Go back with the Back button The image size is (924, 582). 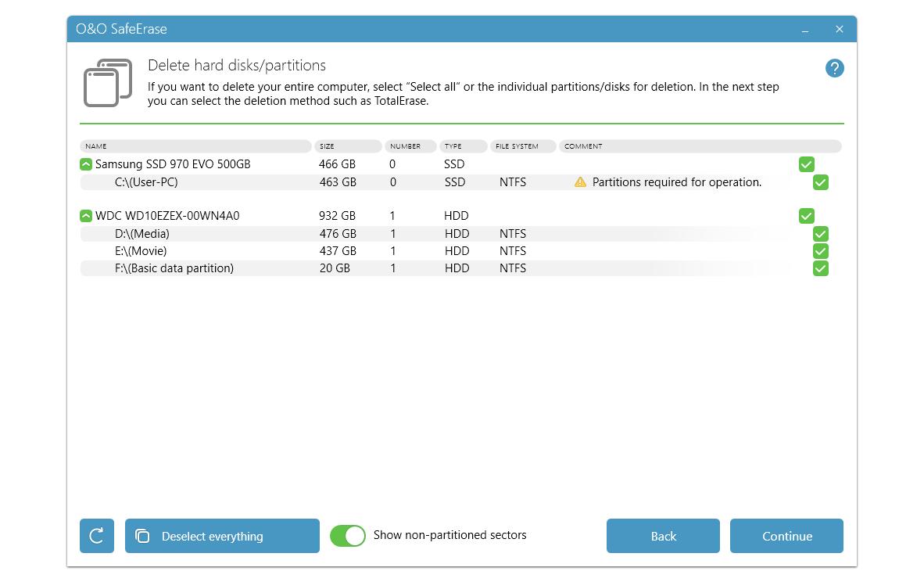[x=663, y=536]
